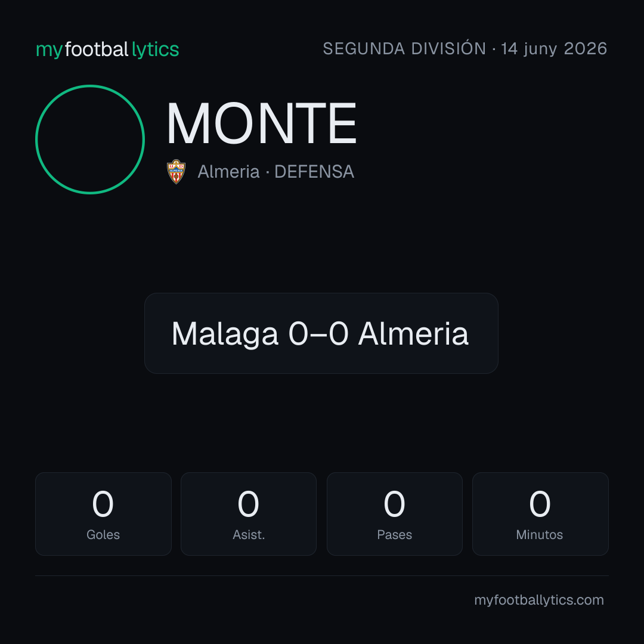Image resolution: width=644 pixels, height=644 pixels.
Task: Click the DEFENSA position label
Action: (314, 172)
